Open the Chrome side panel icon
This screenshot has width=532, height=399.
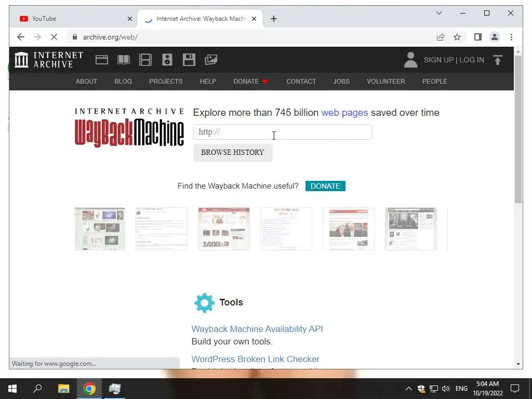[478, 37]
